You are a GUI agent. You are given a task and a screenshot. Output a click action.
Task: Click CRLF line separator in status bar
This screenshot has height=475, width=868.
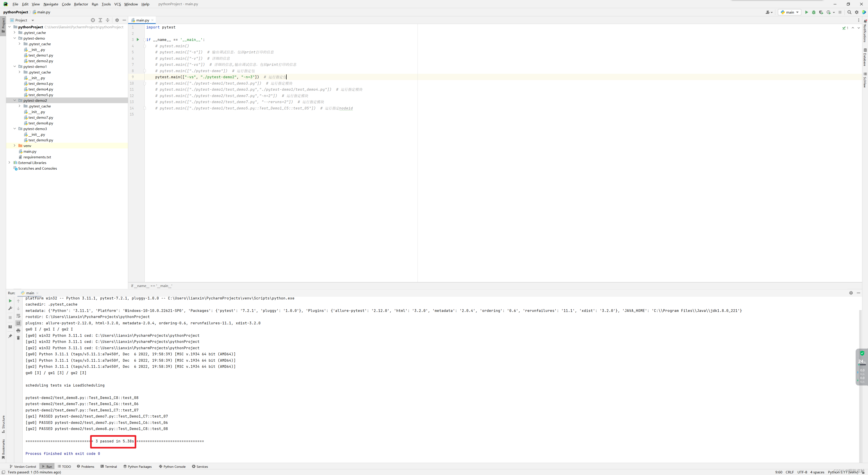click(790, 472)
